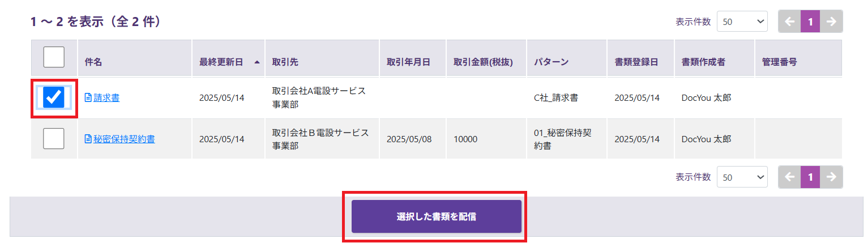Click the document icon beside 請求書
Screen dimensions: 868x247
point(88,97)
